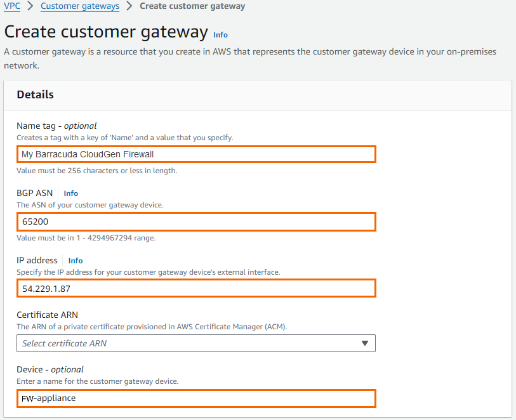Click 'Create customer gateway' breadcrumb text
This screenshot has height=420, width=516.
192,6
